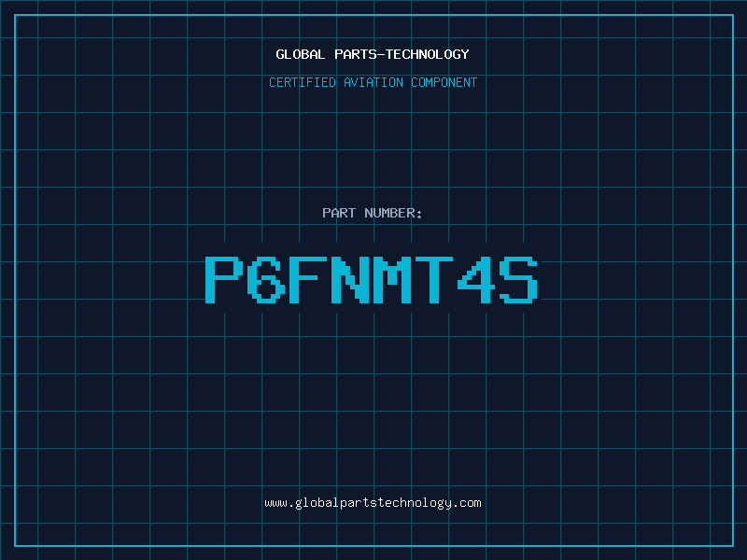Open the www.globalpartstechnology.com link
Image resolution: width=747 pixels, height=560 pixels.
click(x=373, y=503)
